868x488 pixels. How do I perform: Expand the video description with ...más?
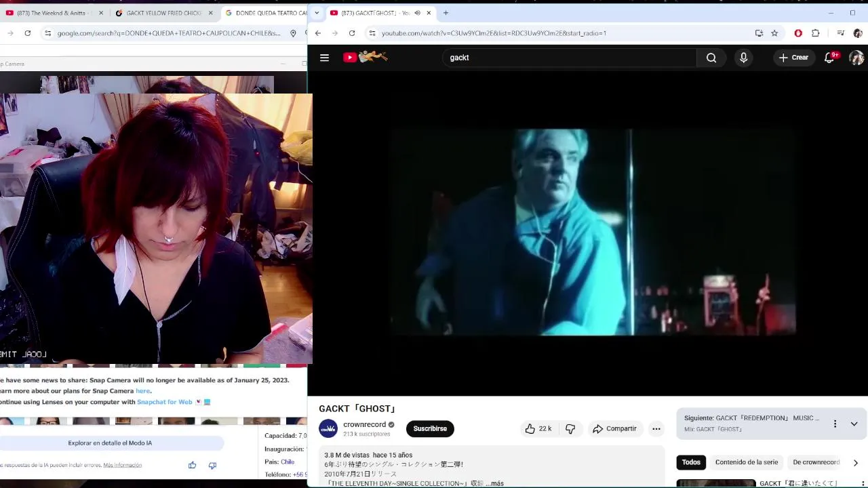494,483
